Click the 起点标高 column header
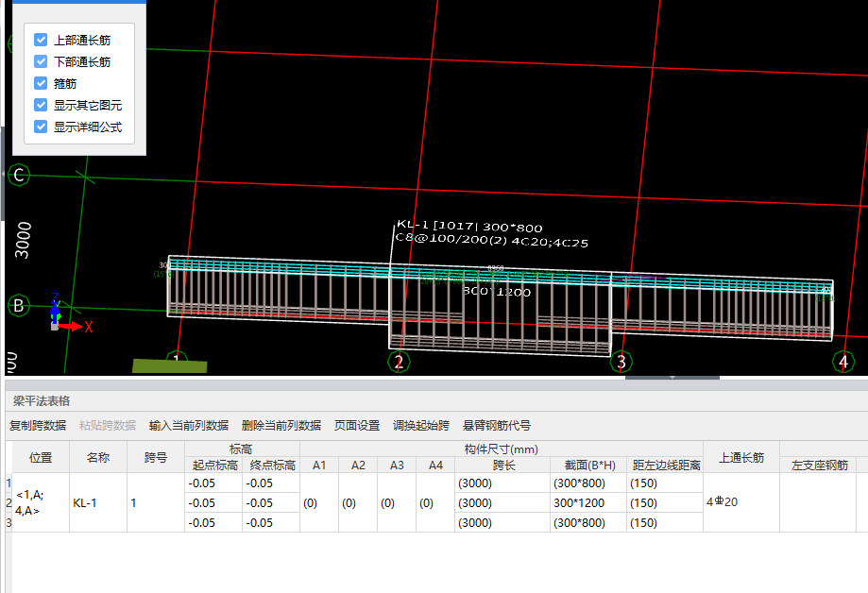The image size is (868, 593). pos(213,466)
